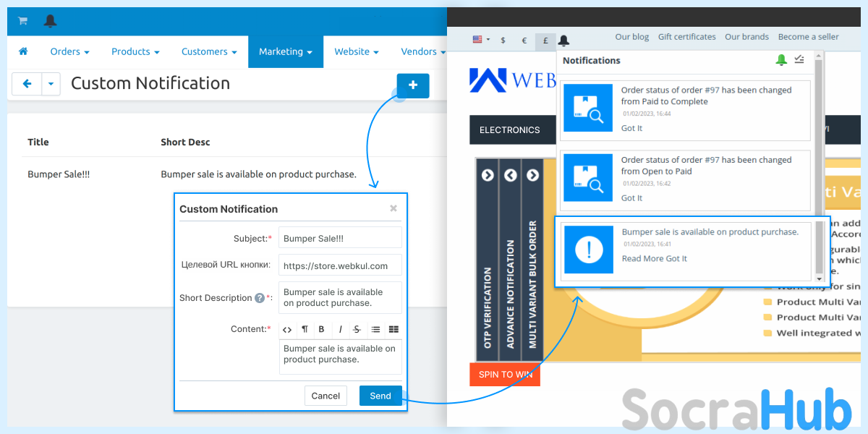Image resolution: width=868 pixels, height=434 pixels.
Task: Open the Gift certificates link
Action: (x=687, y=37)
